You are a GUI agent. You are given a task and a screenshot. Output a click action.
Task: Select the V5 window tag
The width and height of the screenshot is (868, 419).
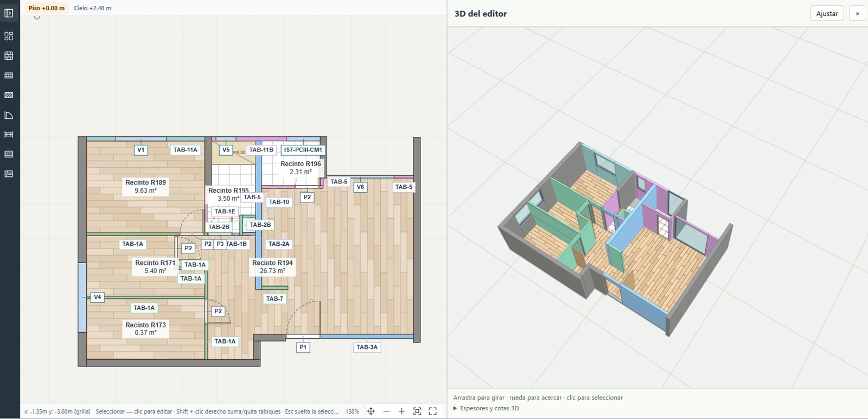(x=226, y=150)
